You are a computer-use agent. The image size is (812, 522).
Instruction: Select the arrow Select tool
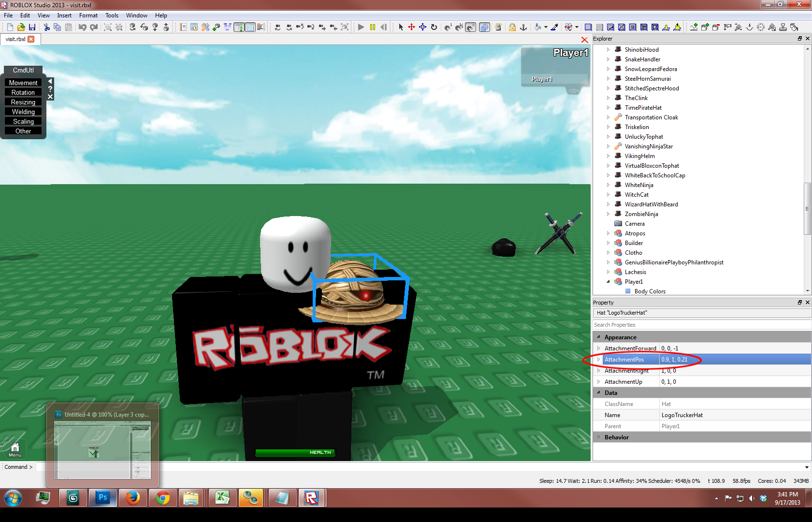tap(401, 27)
